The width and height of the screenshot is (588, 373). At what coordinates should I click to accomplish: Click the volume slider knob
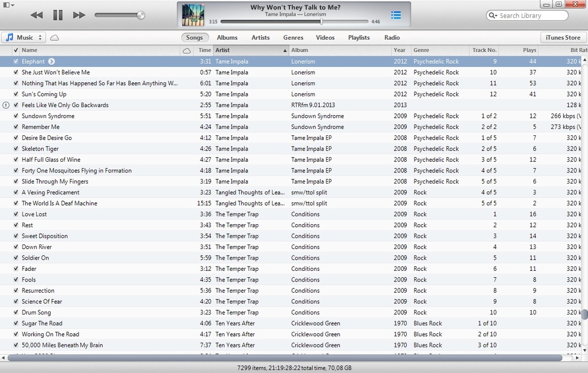point(141,15)
